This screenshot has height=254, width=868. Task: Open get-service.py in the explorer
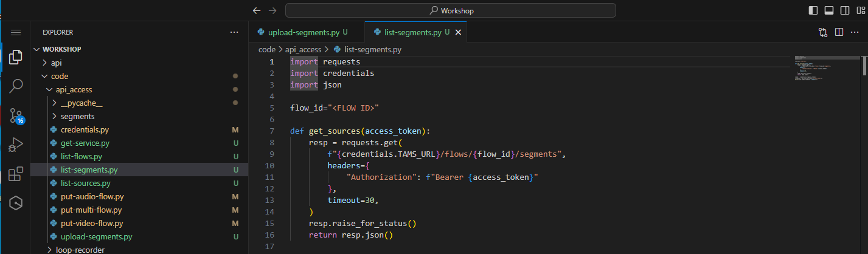click(139, 143)
